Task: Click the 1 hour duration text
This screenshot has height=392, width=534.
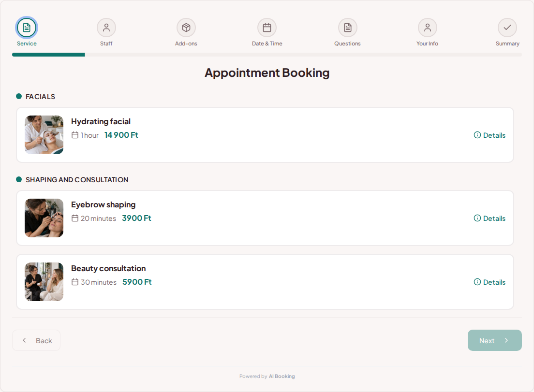Action: [x=89, y=135]
